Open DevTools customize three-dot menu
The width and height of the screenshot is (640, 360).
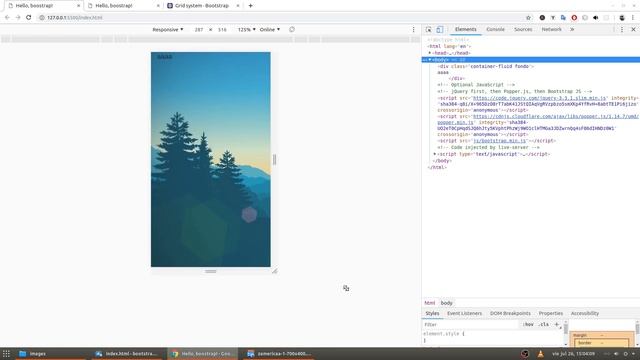pyautogui.click(x=622, y=29)
